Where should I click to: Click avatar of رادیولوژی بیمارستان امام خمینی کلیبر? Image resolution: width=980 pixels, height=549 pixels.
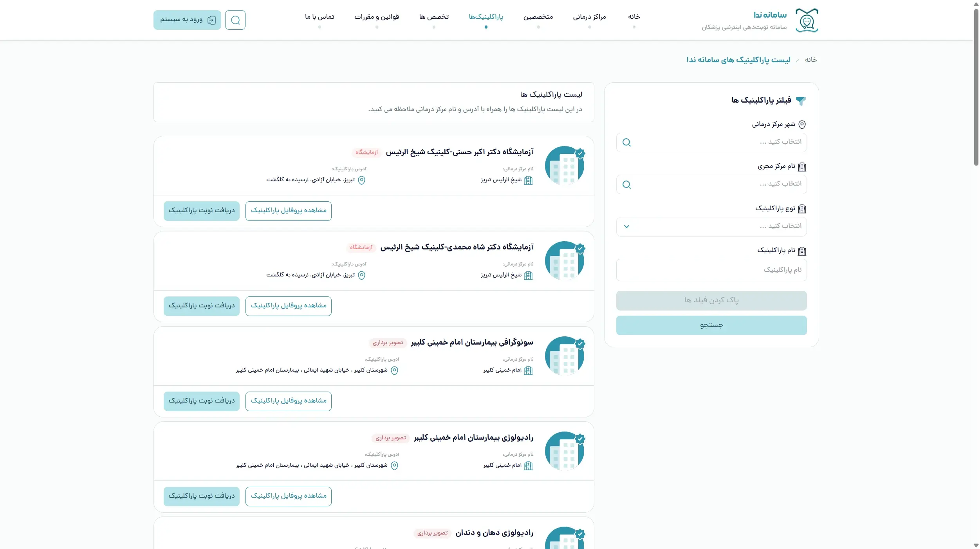point(564,451)
